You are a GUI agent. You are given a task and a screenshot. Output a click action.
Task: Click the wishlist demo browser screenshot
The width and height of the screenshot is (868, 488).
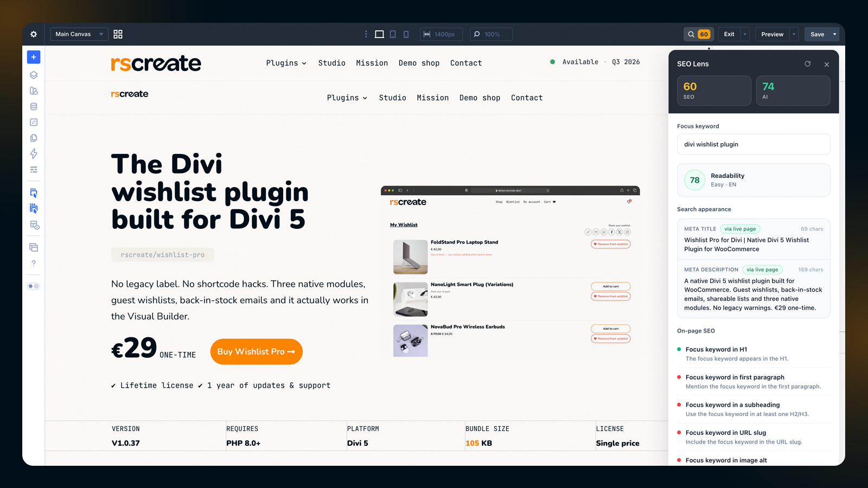510,272
